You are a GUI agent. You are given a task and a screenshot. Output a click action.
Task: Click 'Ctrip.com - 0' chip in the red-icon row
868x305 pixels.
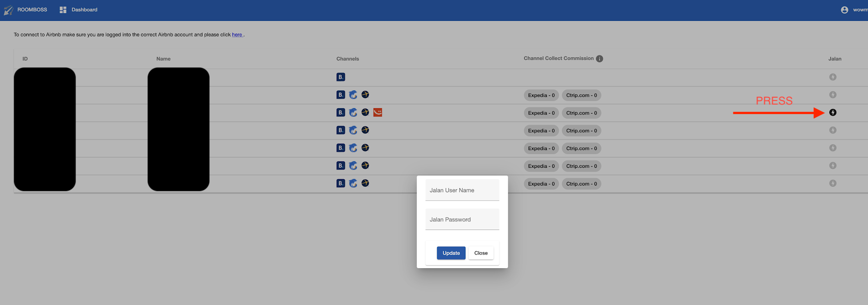coord(581,113)
